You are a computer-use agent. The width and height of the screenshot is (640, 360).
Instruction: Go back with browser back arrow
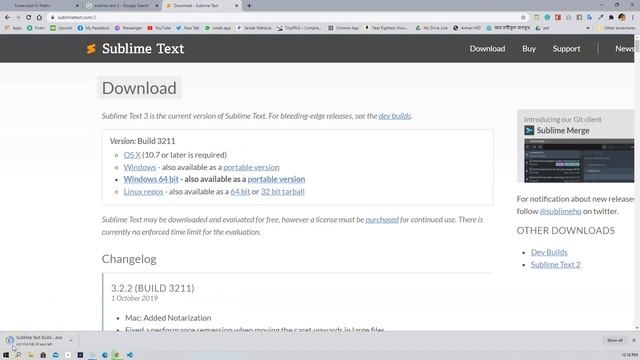pyautogui.click(x=7, y=18)
